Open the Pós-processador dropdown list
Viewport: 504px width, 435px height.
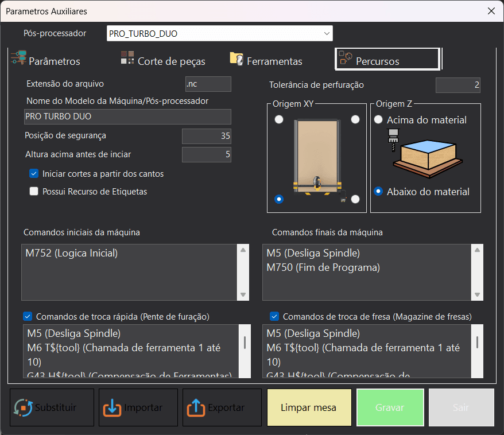point(219,33)
